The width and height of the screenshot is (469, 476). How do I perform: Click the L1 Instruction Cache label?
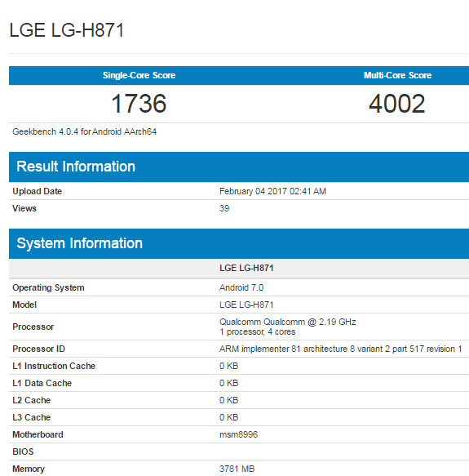tap(54, 366)
